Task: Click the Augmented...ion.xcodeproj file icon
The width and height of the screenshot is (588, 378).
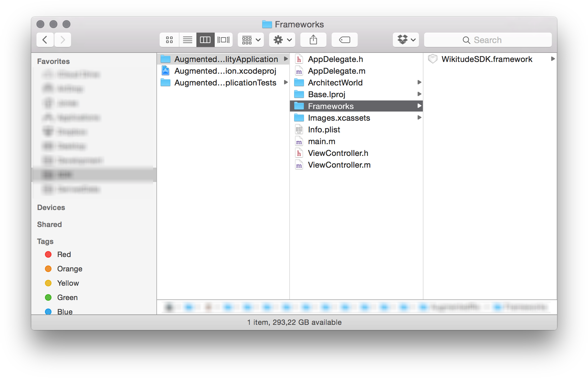Action: (165, 71)
